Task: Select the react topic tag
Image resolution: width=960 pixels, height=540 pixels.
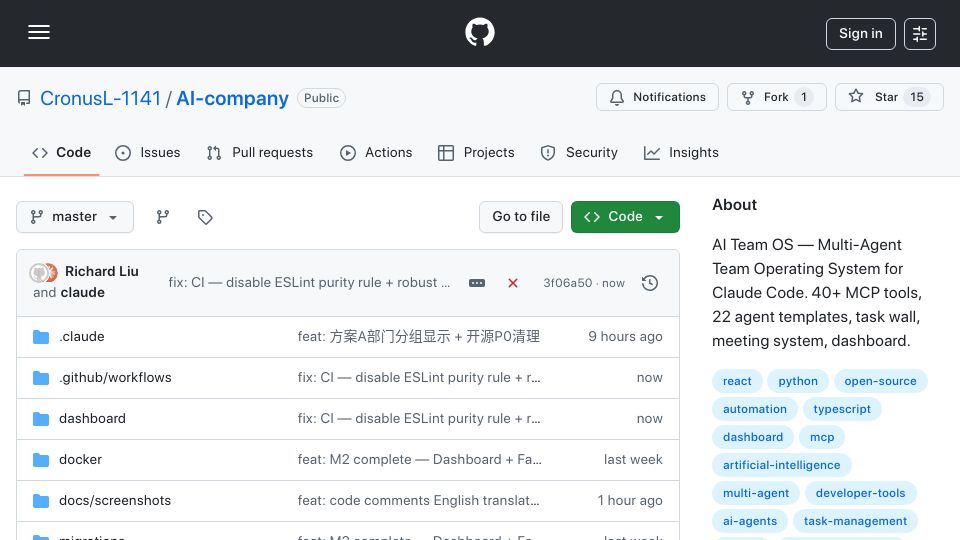Action: tap(737, 381)
